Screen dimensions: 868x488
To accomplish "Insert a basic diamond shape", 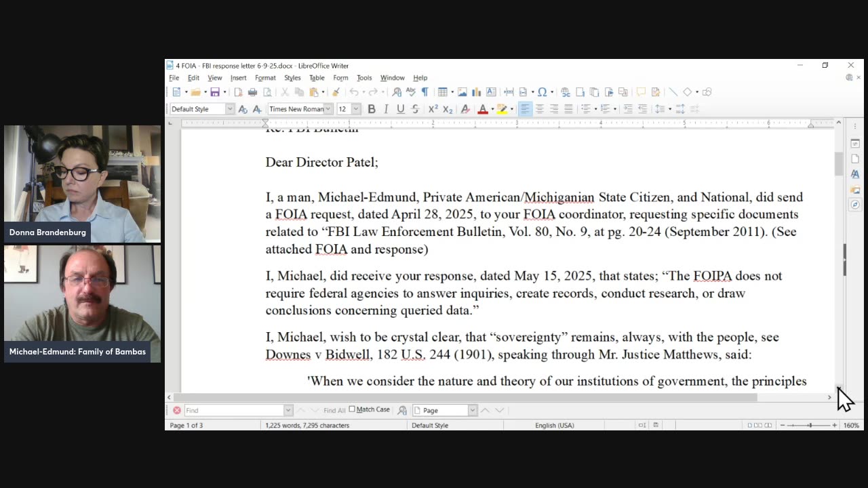I will (x=687, y=92).
